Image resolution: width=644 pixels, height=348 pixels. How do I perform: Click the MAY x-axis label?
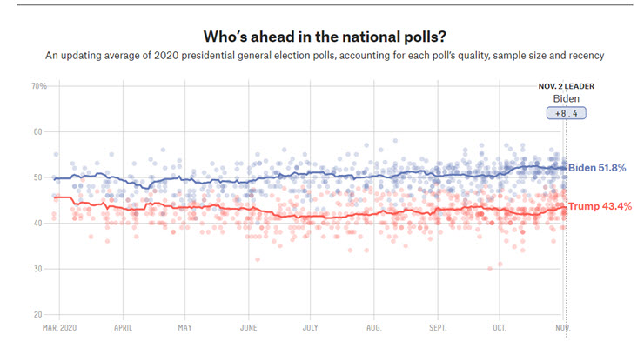tap(185, 329)
